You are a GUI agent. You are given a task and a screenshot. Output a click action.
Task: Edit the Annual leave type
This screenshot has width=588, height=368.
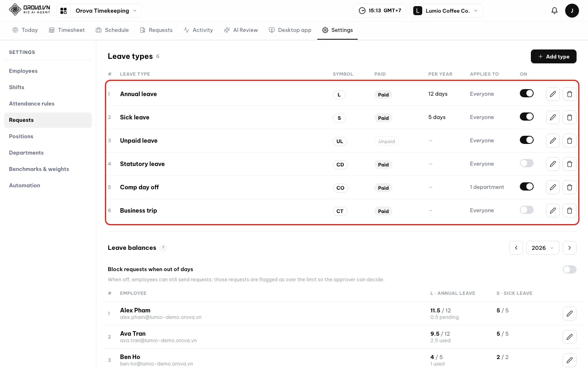pos(553,94)
